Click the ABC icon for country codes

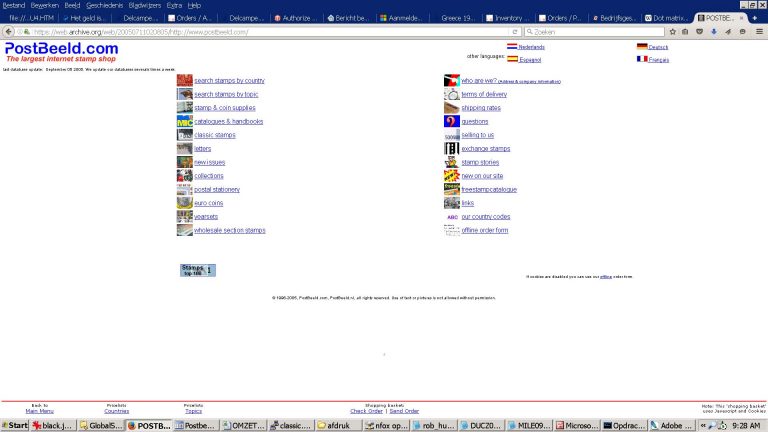(451, 217)
